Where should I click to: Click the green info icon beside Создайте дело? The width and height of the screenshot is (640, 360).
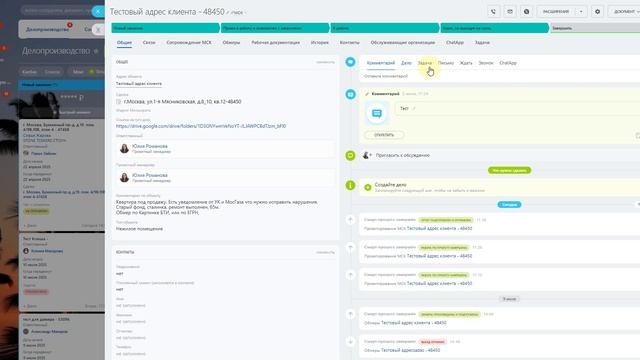click(x=350, y=185)
